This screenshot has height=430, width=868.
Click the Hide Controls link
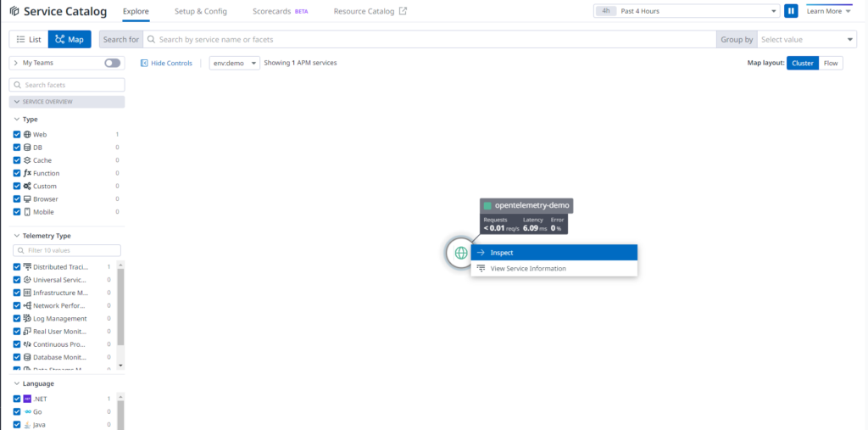[x=171, y=63]
